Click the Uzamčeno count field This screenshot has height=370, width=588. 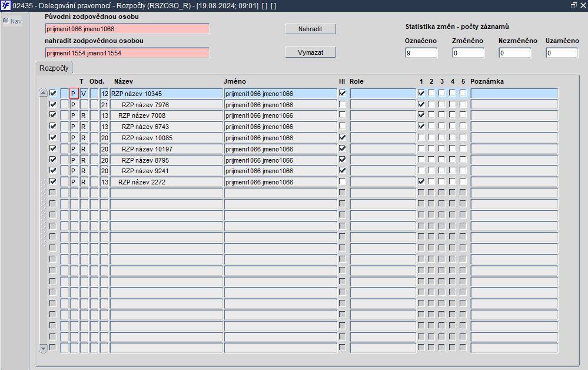[562, 53]
